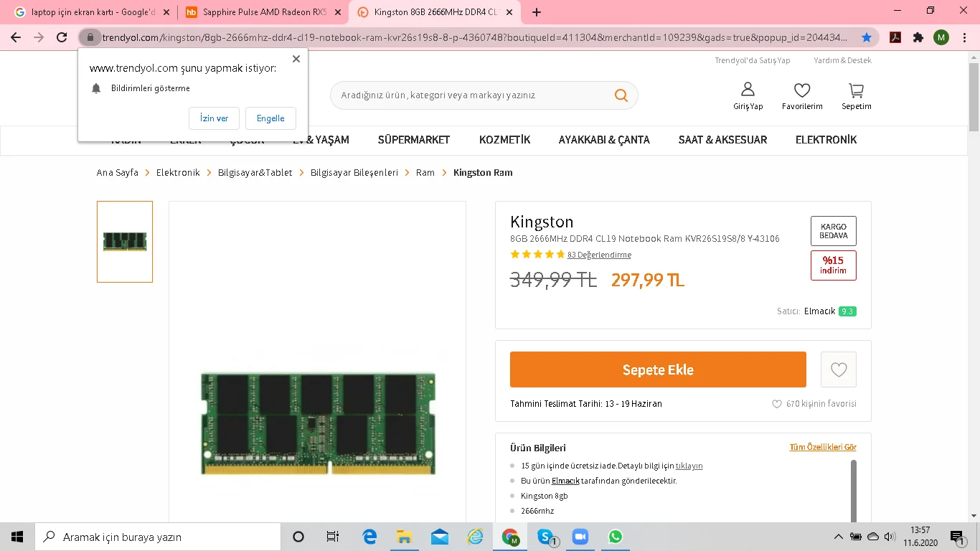Open Tüm Özellikleri Gör link
Image resolution: width=980 pixels, height=551 pixels.
[823, 448]
